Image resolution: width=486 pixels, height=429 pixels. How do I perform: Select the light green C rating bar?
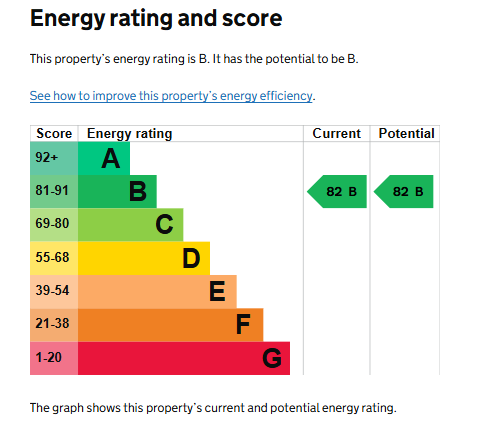tap(131, 225)
